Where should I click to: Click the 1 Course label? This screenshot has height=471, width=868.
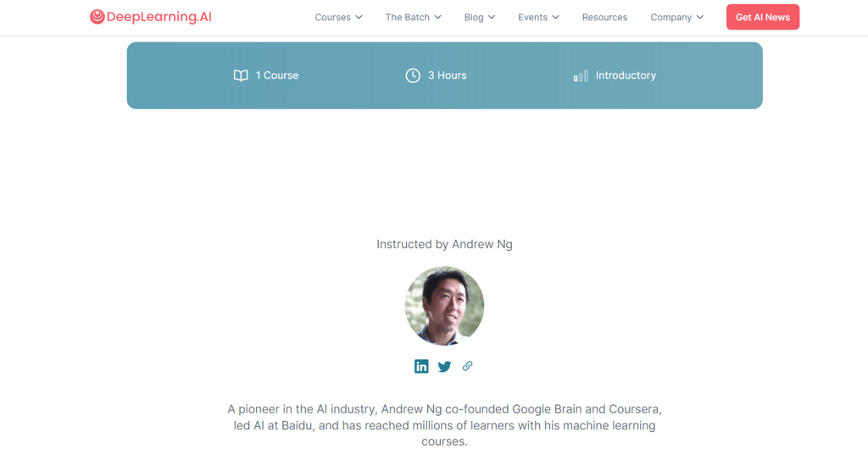[x=277, y=75]
